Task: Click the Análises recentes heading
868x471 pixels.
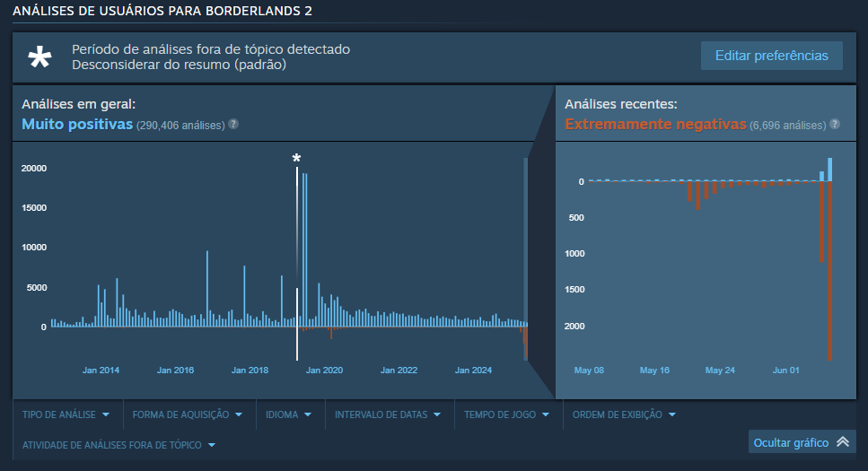Action: click(621, 104)
